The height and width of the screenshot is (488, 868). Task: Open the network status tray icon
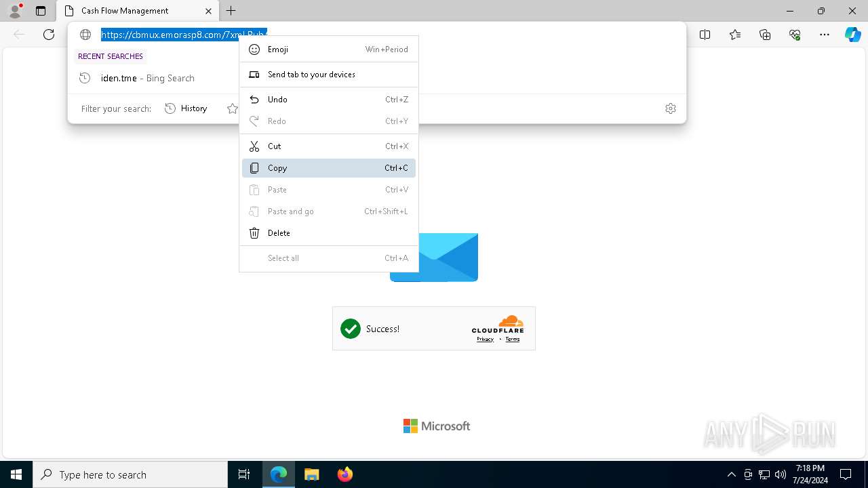coord(764,474)
